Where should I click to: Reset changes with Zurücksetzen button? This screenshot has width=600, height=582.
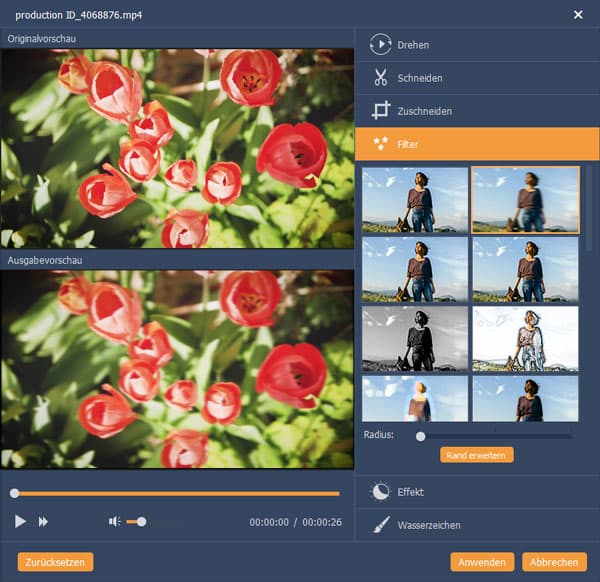pos(56,561)
